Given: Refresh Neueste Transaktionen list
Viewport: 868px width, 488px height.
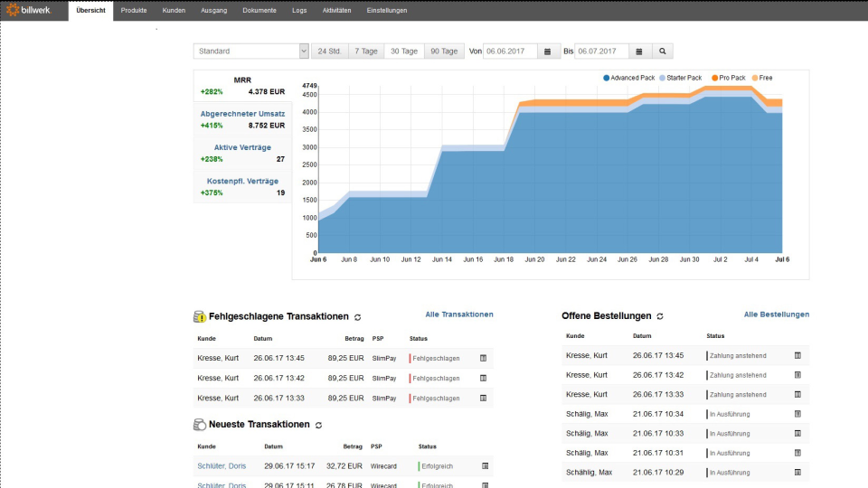Looking at the screenshot, I should click(318, 425).
